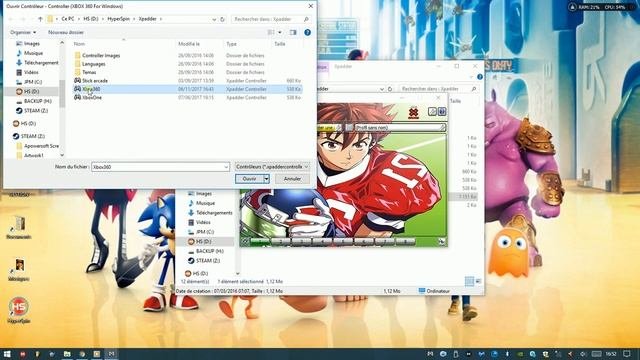Click the Xpadder logo icon
This screenshot has height=360, width=640.
413,113
